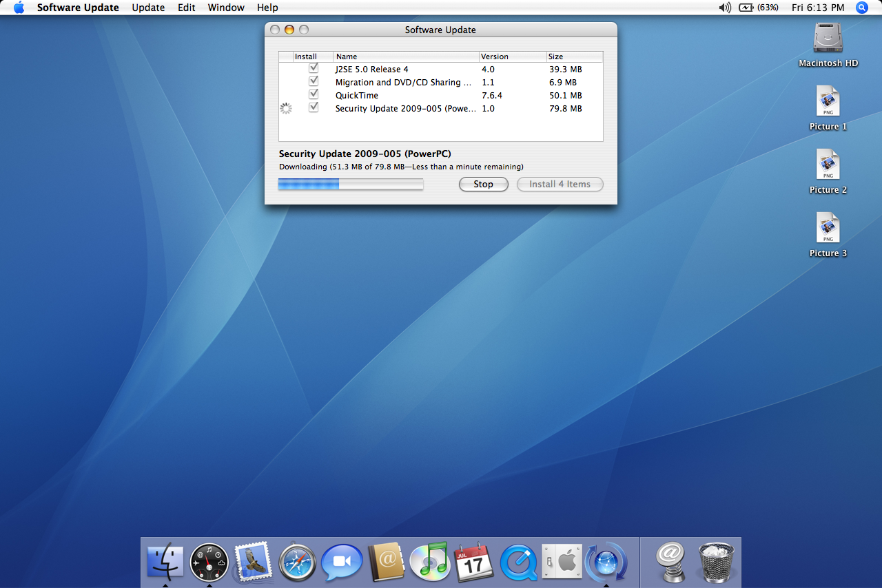882x588 pixels.
Task: Click the Fri 6:13 PM menu bar clock
Action: pyautogui.click(x=818, y=8)
